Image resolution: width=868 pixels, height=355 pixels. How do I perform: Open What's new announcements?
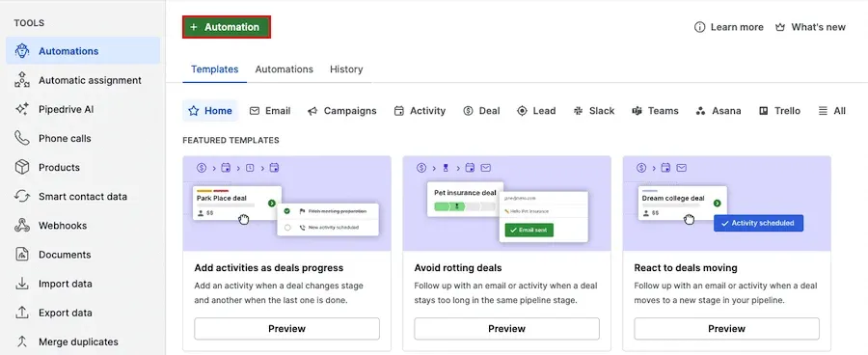tap(810, 27)
